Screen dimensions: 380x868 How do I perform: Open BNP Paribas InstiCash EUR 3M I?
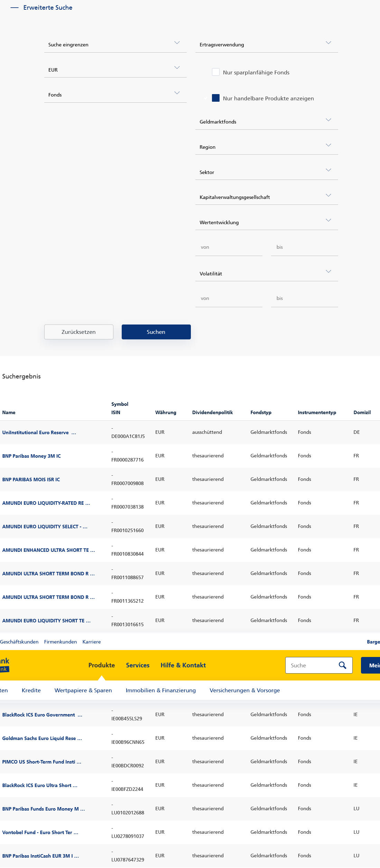40,856
